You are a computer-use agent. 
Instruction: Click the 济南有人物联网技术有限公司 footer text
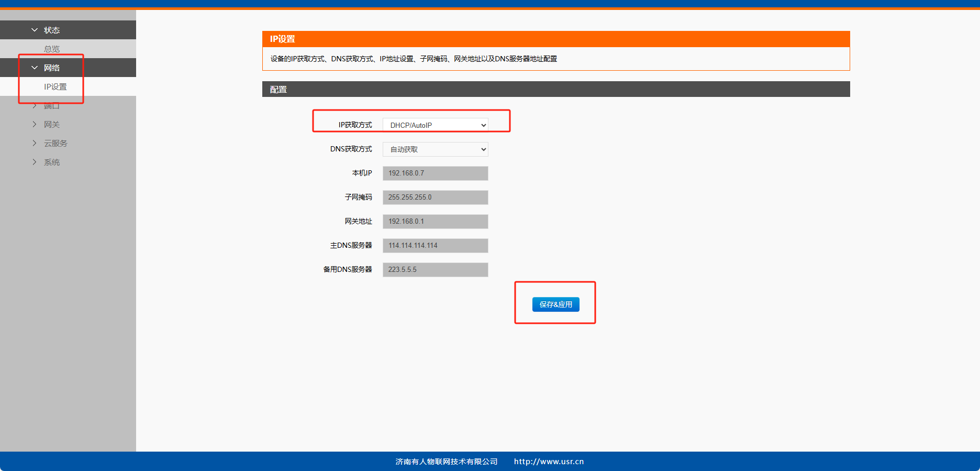pos(446,462)
